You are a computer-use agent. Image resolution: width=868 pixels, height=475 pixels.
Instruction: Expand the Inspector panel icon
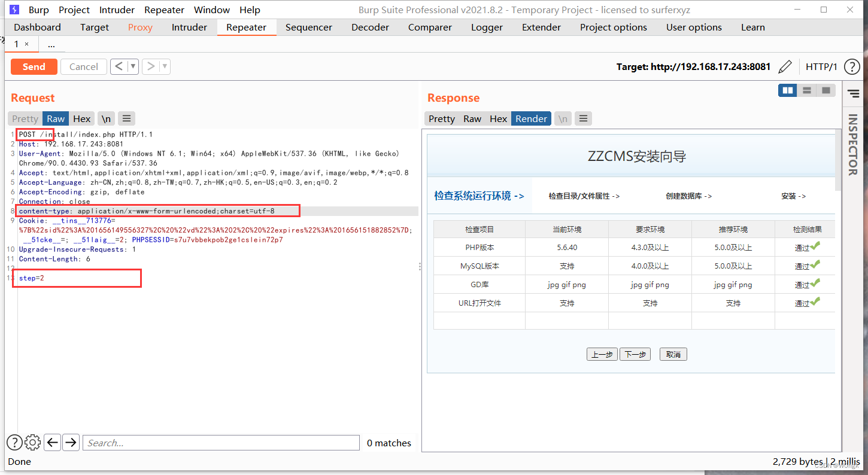click(x=853, y=94)
